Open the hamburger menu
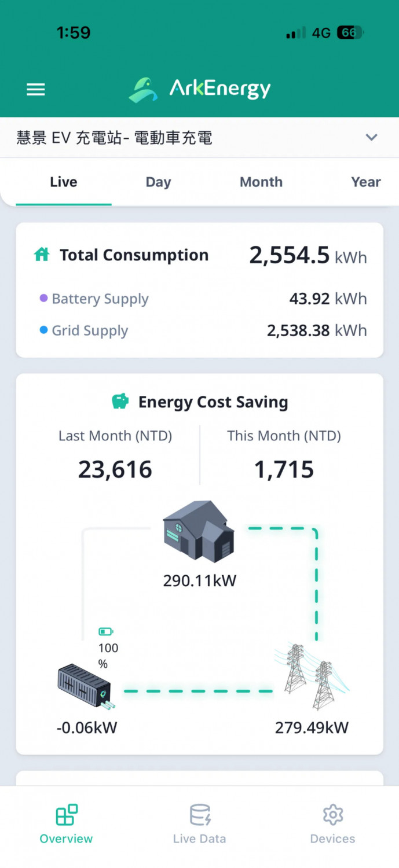This screenshot has height=868, width=399. [36, 90]
